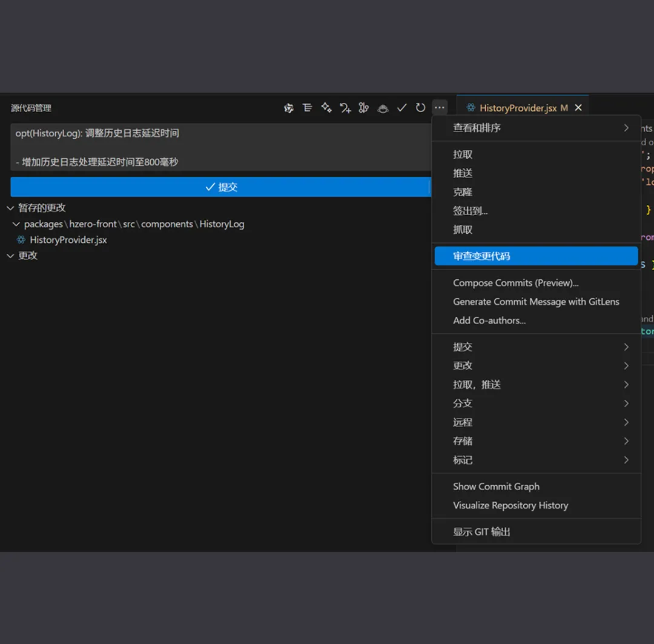
Task: Click the branch-plus icon in source control toolbar
Action: (x=345, y=108)
